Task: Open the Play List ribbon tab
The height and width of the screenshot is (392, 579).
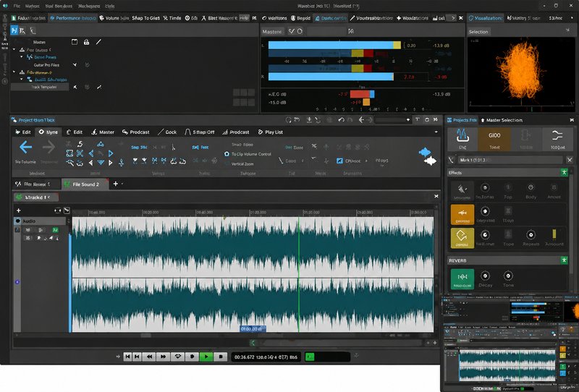Action: point(270,132)
